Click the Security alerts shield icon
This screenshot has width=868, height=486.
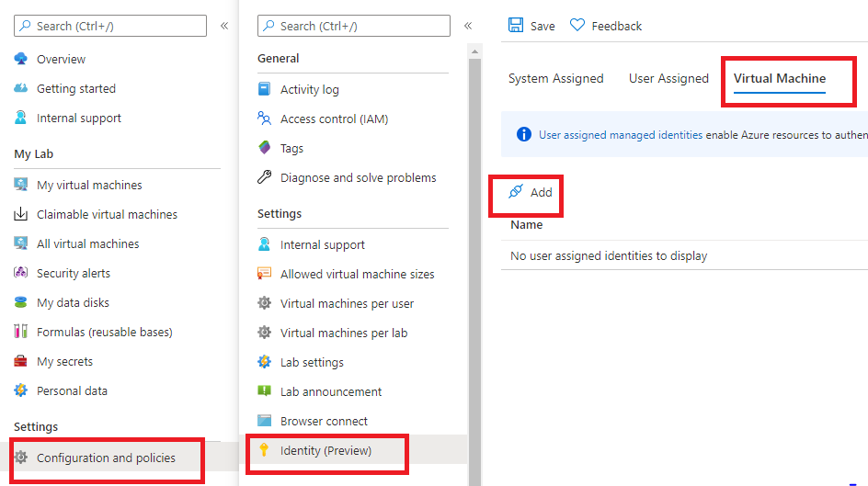[x=20, y=272]
